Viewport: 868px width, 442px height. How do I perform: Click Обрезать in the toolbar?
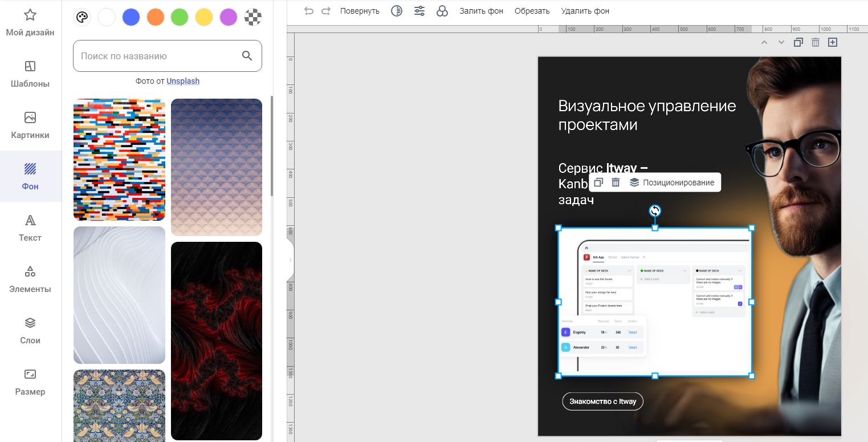(x=532, y=11)
